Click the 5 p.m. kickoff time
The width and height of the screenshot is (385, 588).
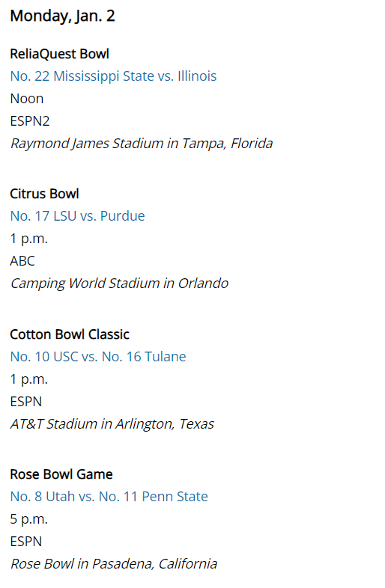(x=28, y=519)
